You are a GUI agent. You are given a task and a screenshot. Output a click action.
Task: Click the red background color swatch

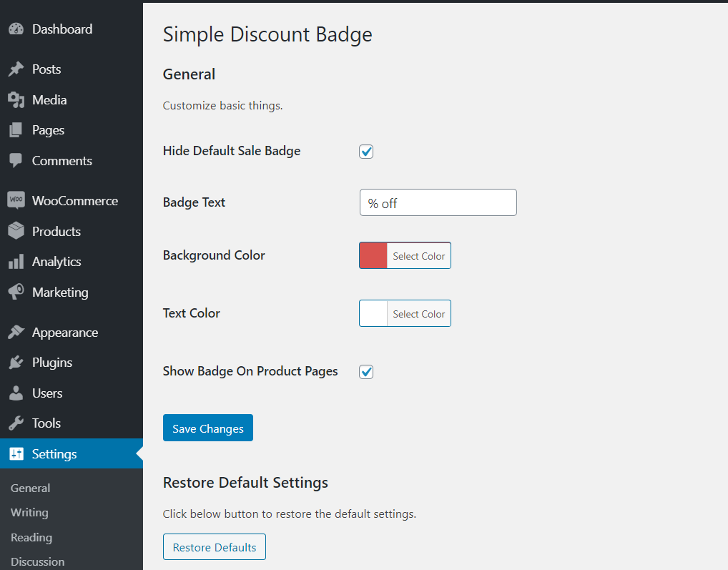[373, 256]
